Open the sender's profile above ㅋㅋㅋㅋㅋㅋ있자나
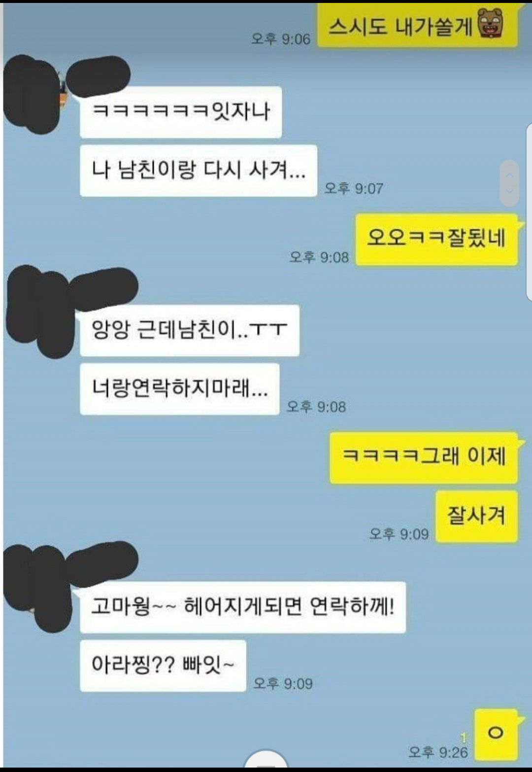 (31, 95)
